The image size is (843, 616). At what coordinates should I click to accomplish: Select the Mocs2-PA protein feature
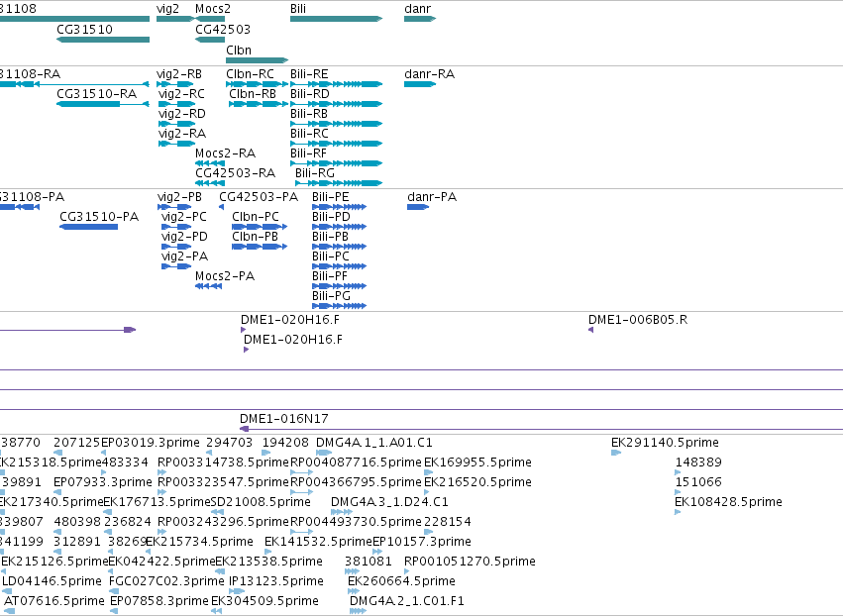[209, 286]
